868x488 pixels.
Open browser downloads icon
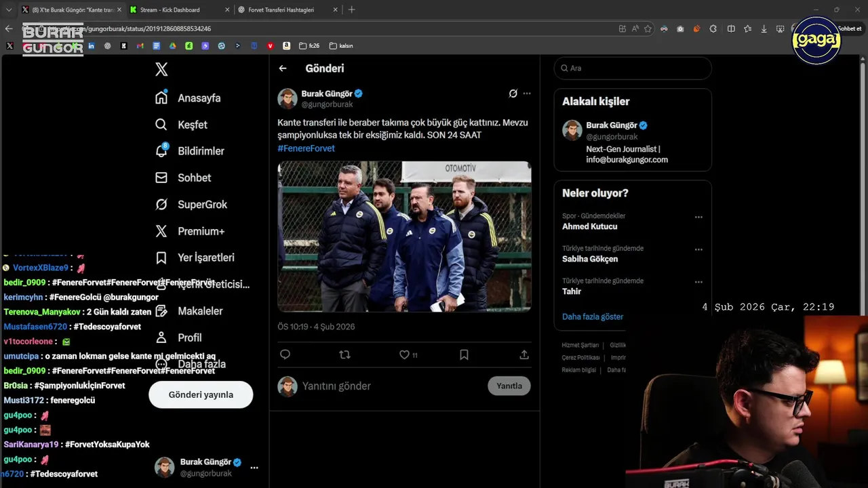764,28
